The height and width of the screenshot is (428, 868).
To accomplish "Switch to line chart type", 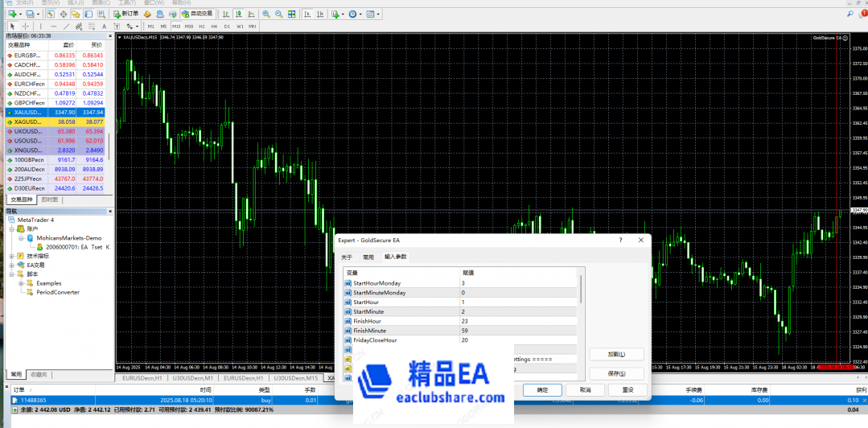I will (251, 14).
